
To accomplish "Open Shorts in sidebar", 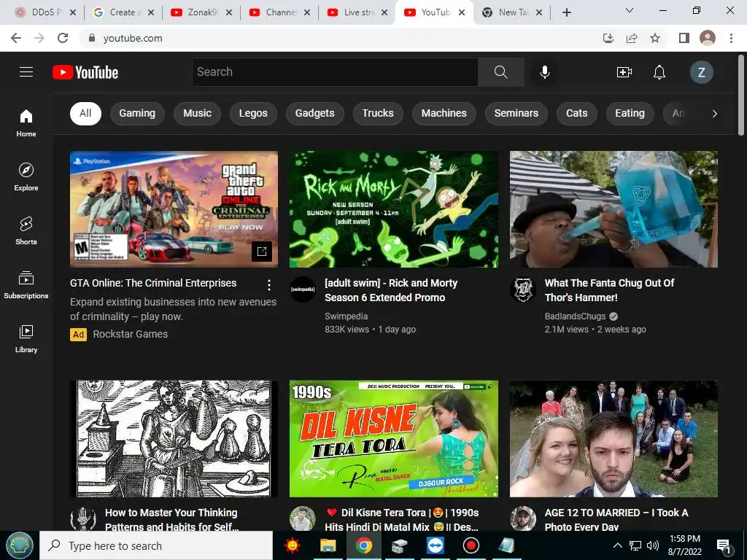I will pyautogui.click(x=26, y=231).
